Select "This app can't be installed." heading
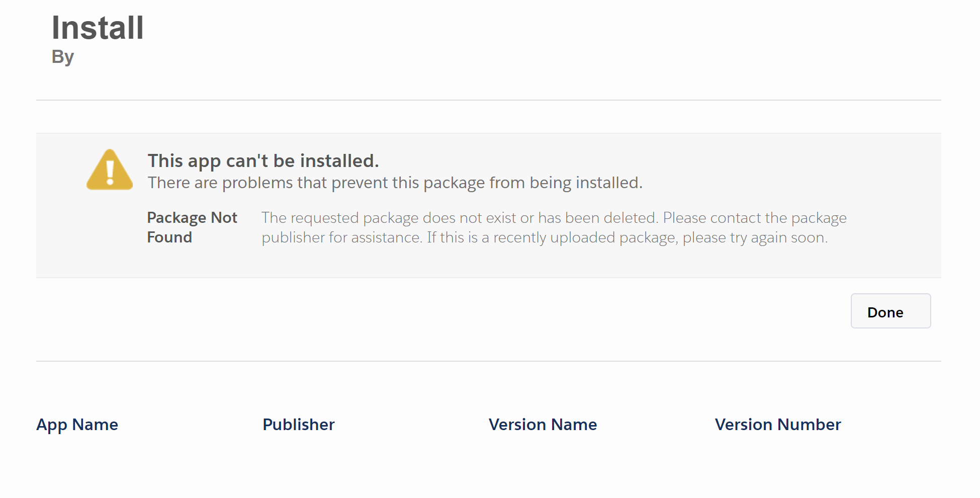The image size is (980, 498). point(263,161)
